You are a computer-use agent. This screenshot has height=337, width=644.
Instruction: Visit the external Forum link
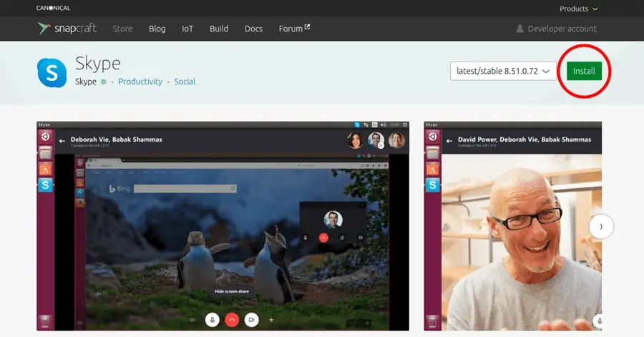click(x=295, y=29)
